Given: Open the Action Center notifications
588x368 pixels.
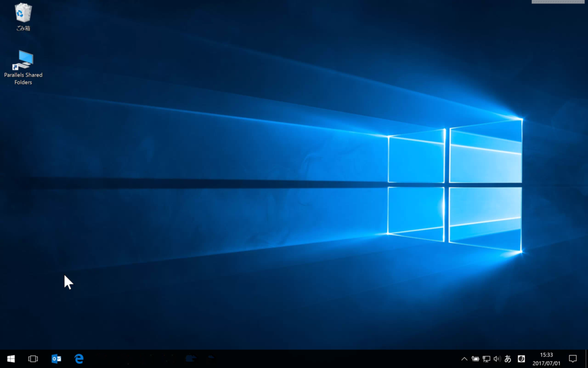Looking at the screenshot, I should pos(572,359).
